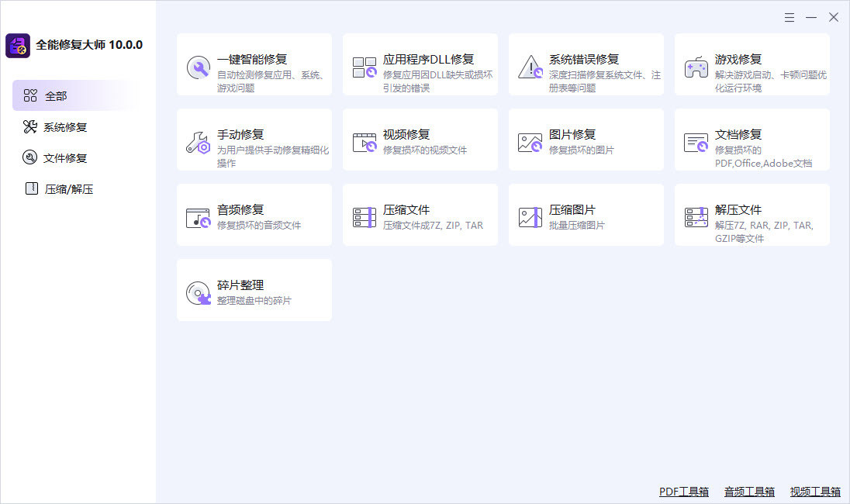
Task: Click description 修复损坏的图片
Action: point(582,150)
